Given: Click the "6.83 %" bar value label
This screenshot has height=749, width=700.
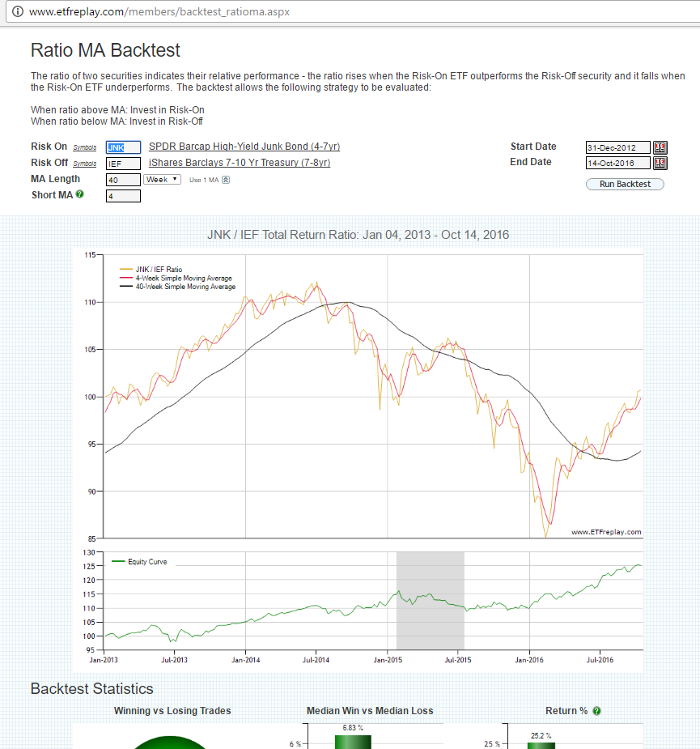Looking at the screenshot, I should pos(353,728).
